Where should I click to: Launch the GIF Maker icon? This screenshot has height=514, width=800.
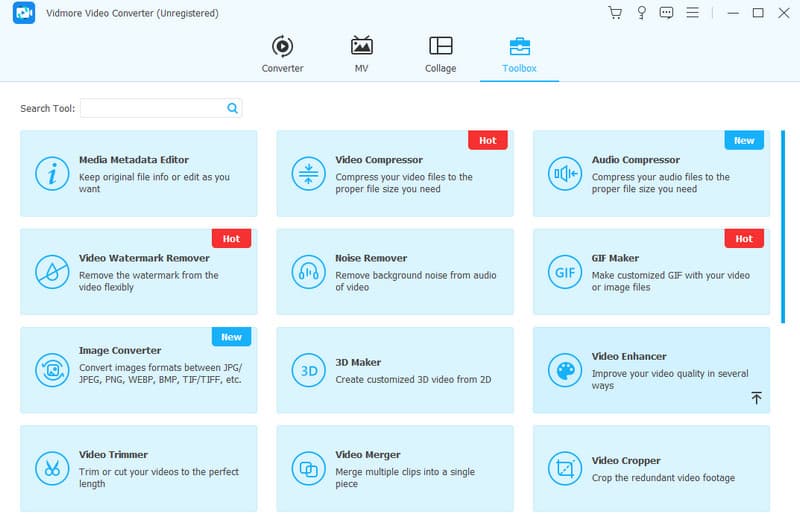tap(564, 271)
